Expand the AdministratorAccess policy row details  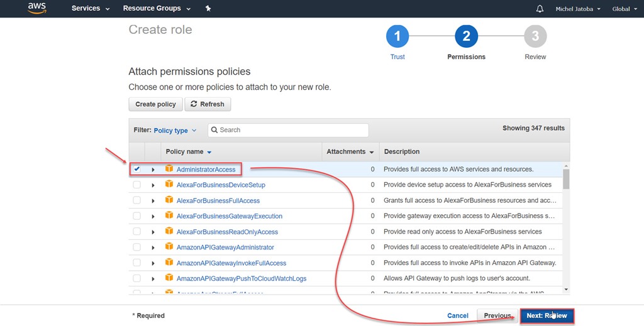(153, 170)
